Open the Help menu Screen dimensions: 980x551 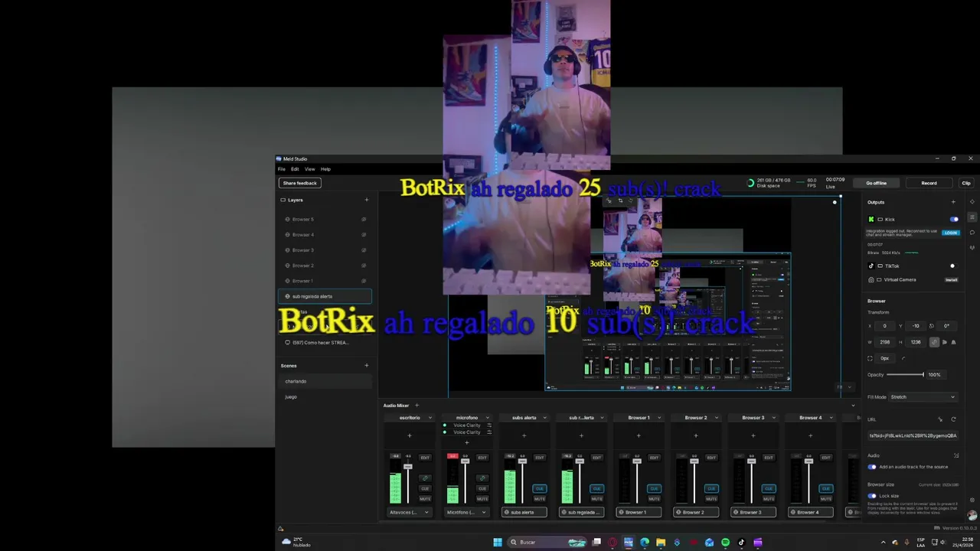coord(325,169)
